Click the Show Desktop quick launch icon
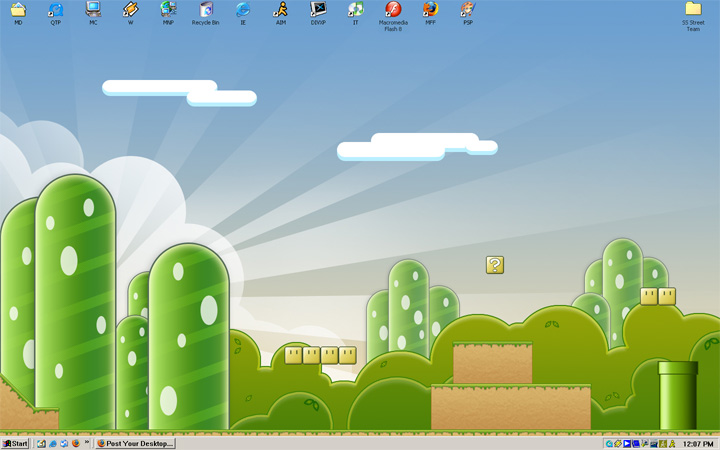This screenshot has width=720, height=450. [41, 444]
